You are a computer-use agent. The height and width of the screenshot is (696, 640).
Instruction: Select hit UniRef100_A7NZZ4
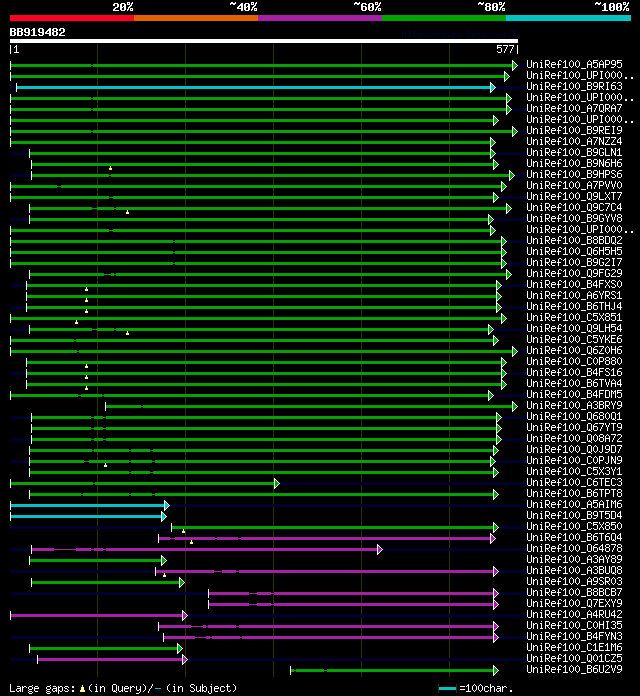click(x=574, y=141)
